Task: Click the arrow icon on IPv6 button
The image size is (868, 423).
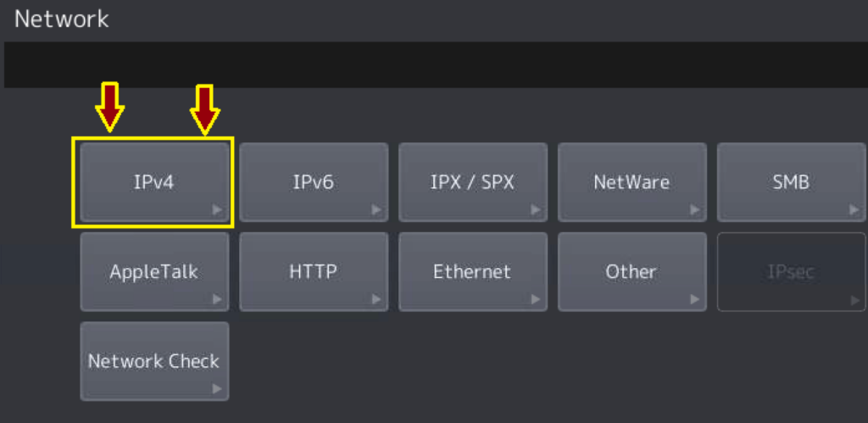Action: pos(376,210)
